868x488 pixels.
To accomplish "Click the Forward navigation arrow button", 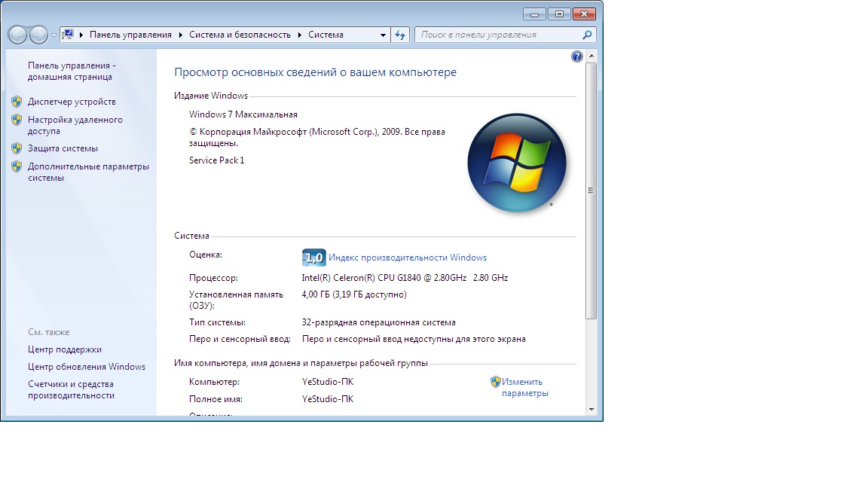I will tap(38, 35).
